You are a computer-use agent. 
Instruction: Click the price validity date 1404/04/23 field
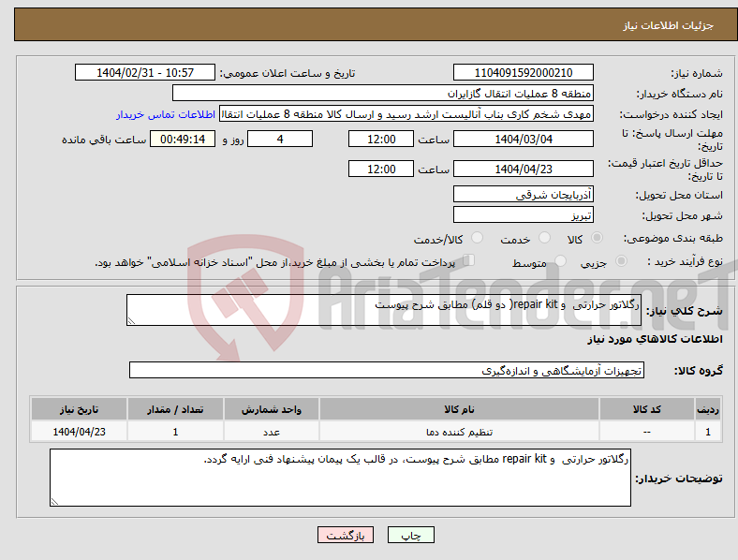[x=523, y=169]
